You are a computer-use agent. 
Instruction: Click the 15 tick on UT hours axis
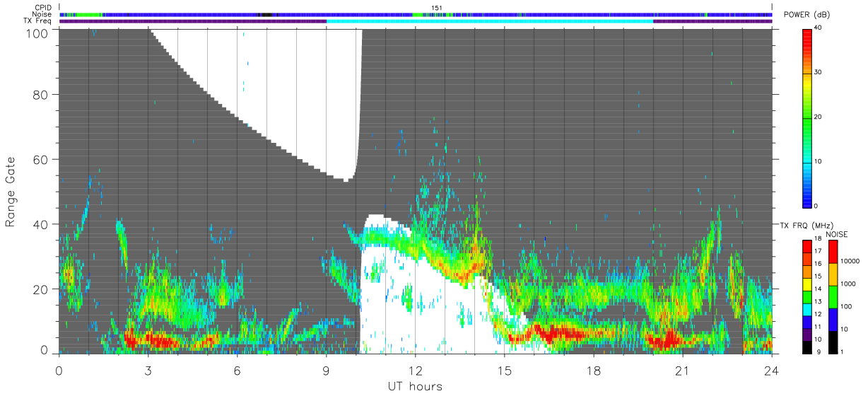pyautogui.click(x=505, y=370)
